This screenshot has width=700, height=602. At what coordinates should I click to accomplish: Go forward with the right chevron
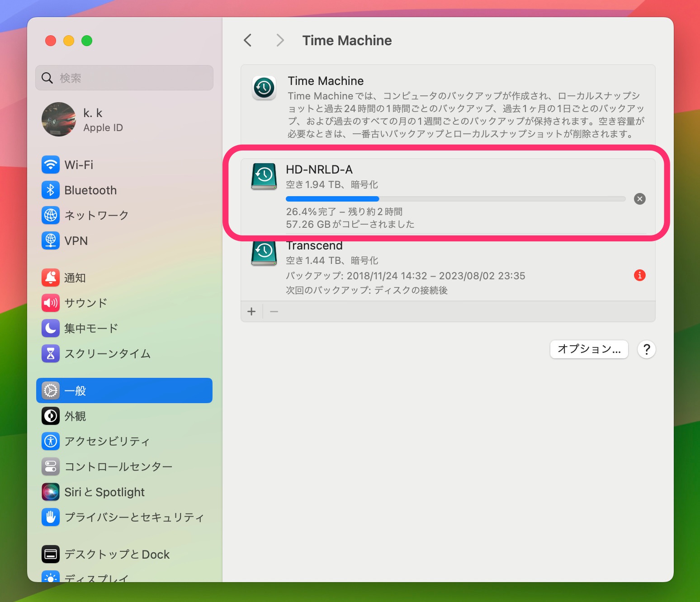(280, 40)
